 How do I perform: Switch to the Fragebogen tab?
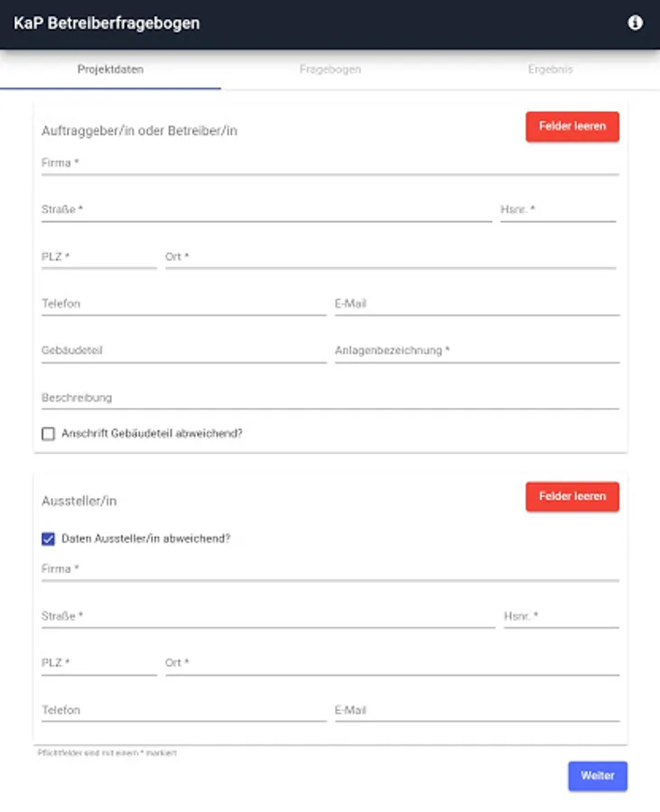click(x=330, y=69)
